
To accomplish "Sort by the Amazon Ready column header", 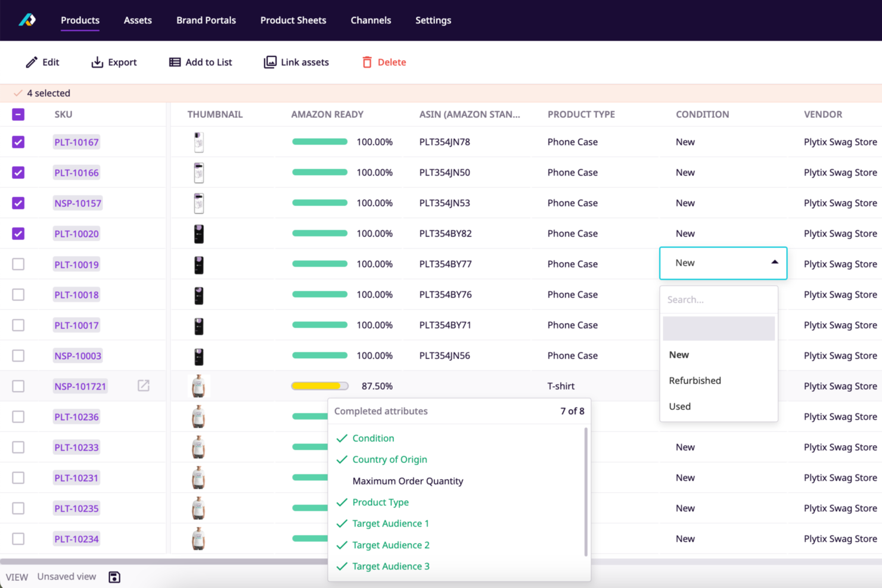I will [327, 114].
